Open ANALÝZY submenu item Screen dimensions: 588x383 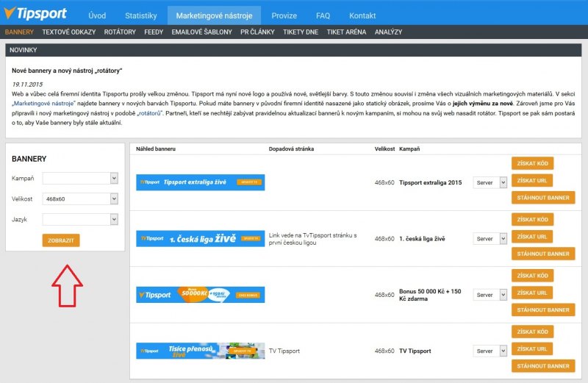click(x=389, y=32)
